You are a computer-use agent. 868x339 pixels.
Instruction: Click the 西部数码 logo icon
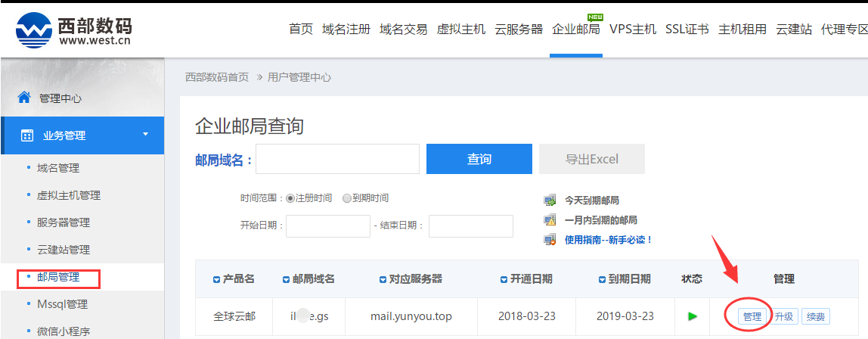pos(33,30)
